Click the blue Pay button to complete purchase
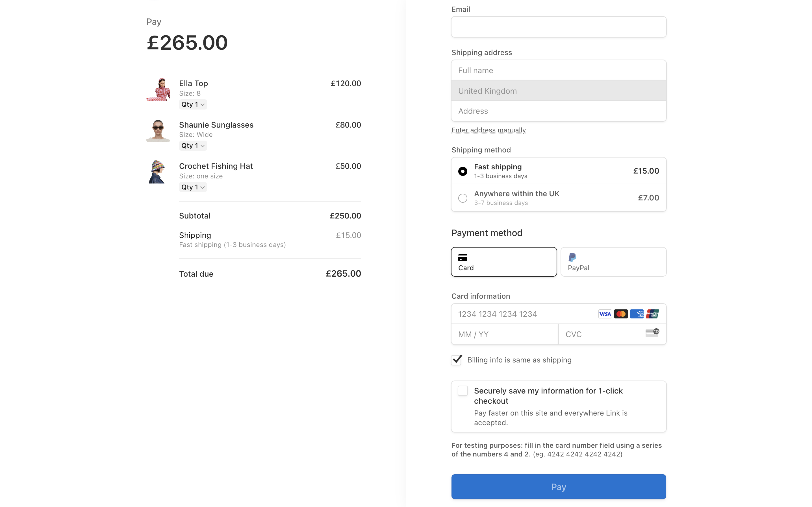Screen dimensions: 812x507 click(558, 487)
